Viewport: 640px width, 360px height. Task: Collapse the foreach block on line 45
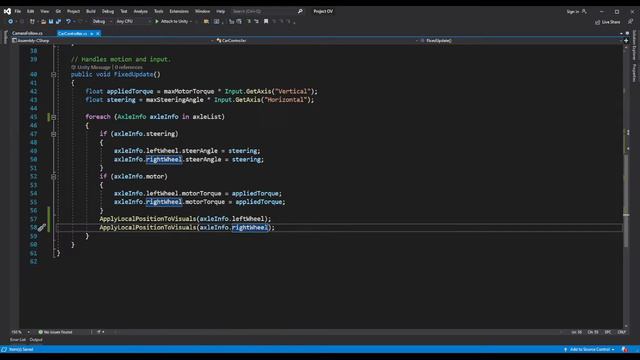(53, 117)
